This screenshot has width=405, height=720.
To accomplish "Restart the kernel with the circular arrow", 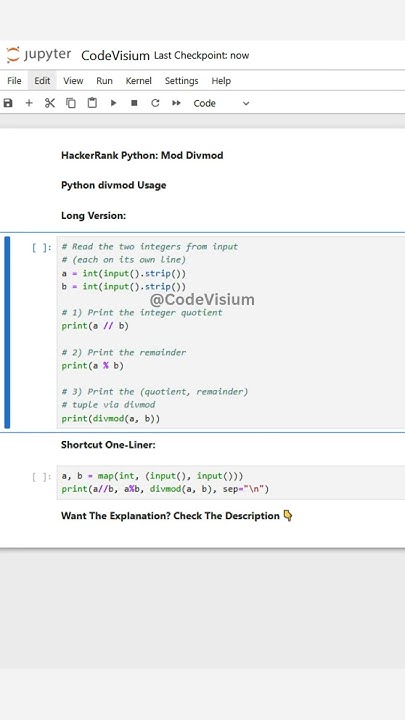I will click(x=155, y=103).
